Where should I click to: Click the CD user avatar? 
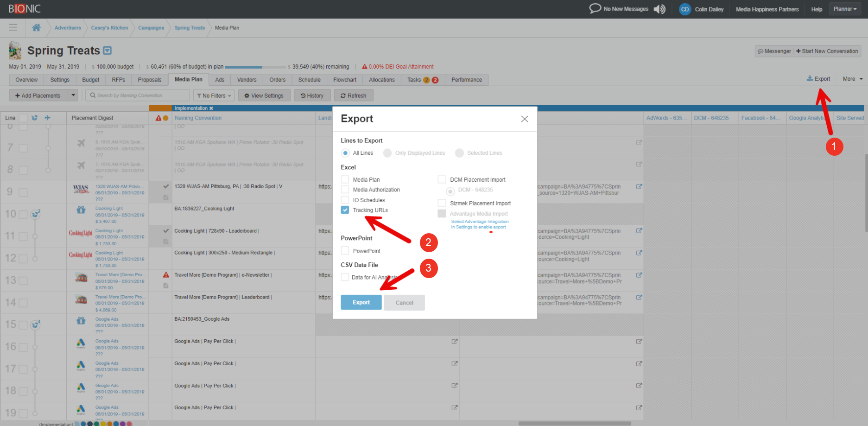pyautogui.click(x=685, y=9)
